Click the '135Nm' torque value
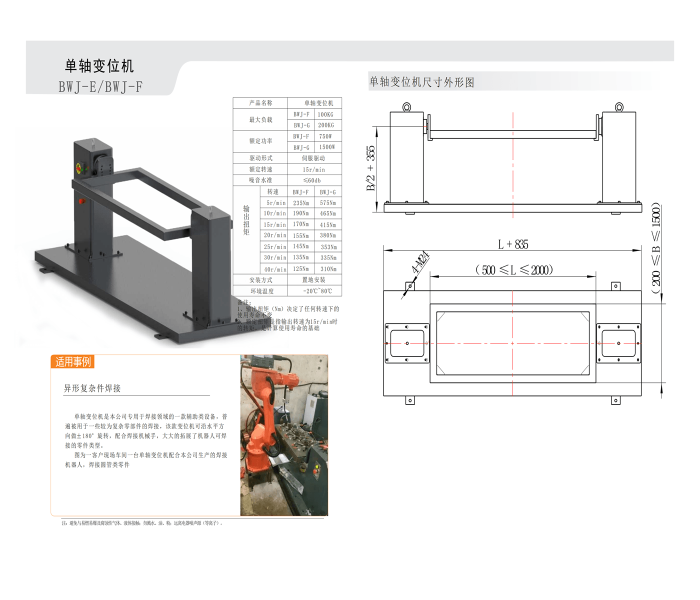The height and width of the screenshot is (600, 700). 301,257
